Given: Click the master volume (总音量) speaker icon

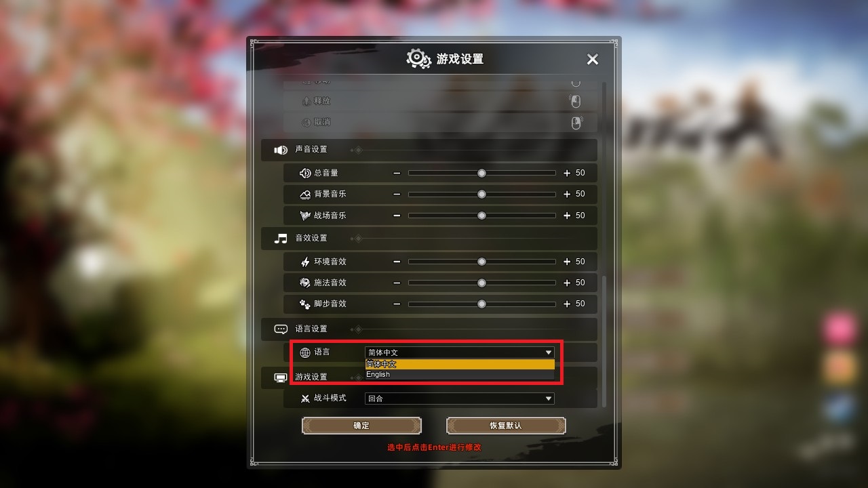Looking at the screenshot, I should pos(305,173).
